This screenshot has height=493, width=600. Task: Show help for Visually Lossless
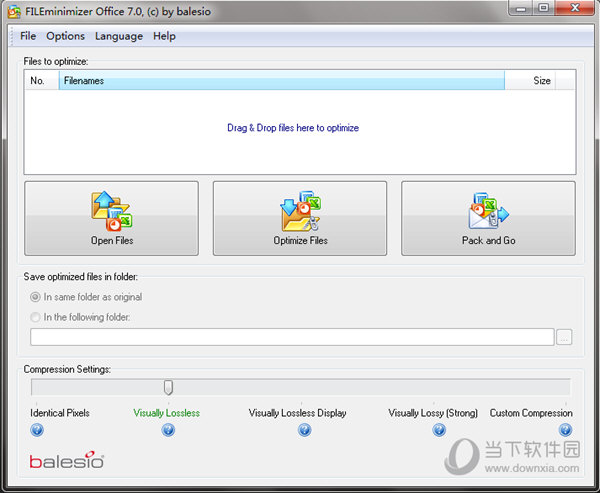coord(168,430)
